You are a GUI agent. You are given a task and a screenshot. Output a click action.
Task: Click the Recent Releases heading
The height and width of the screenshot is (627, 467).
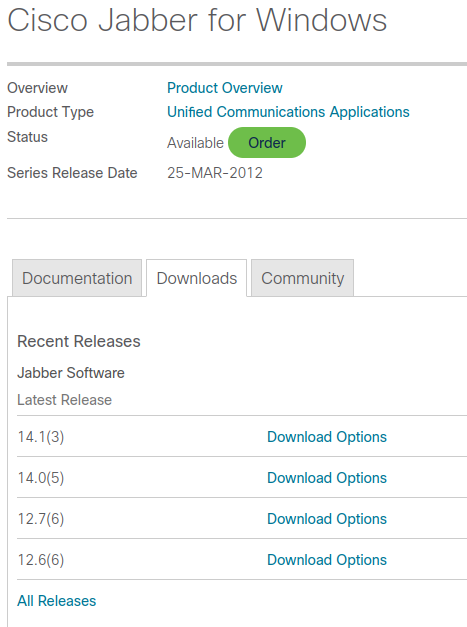79,341
